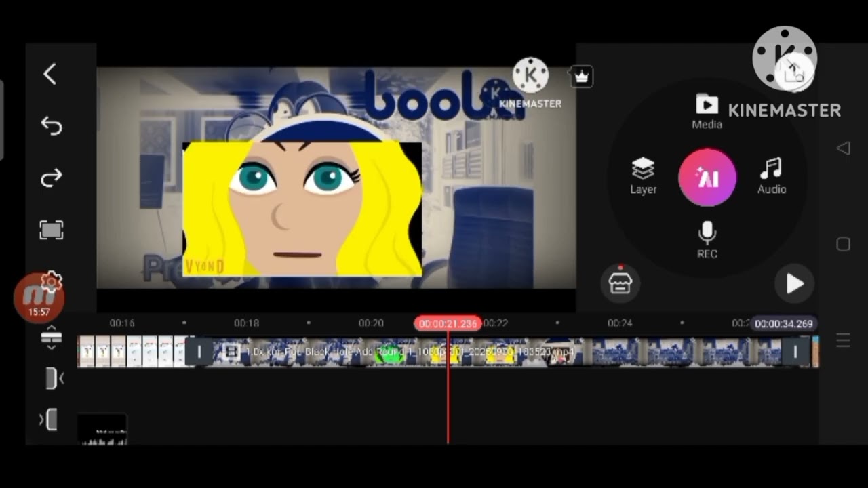Screen dimensions: 868x488
Task: Open project settings gear
Action: (52, 281)
